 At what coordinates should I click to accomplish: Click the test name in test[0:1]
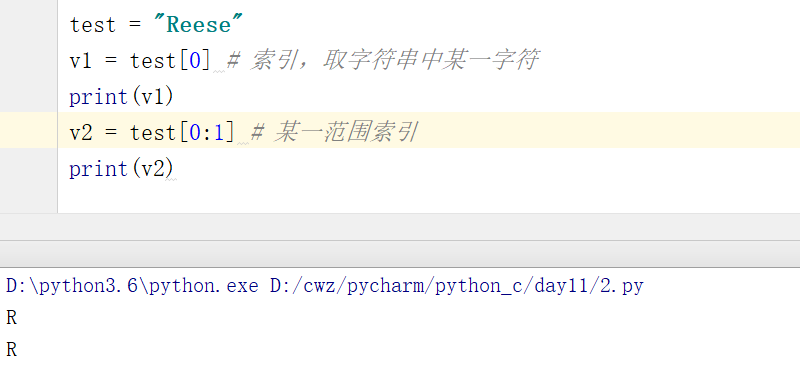153,133
